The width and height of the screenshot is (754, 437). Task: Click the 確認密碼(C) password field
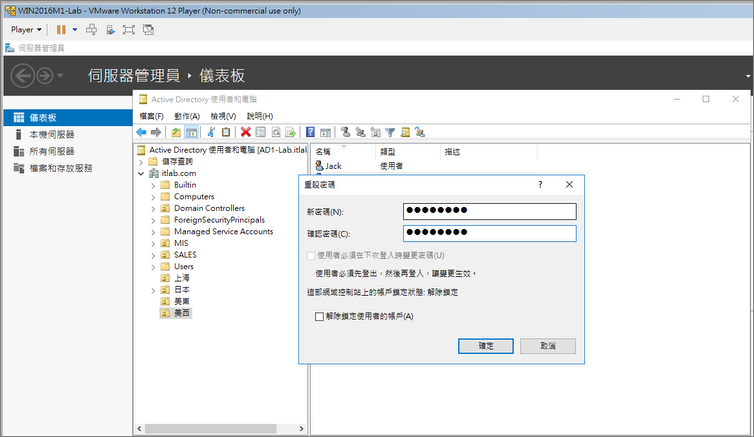490,234
